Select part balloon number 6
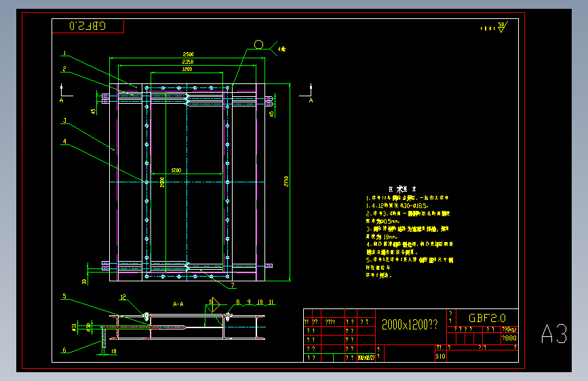 64,350
